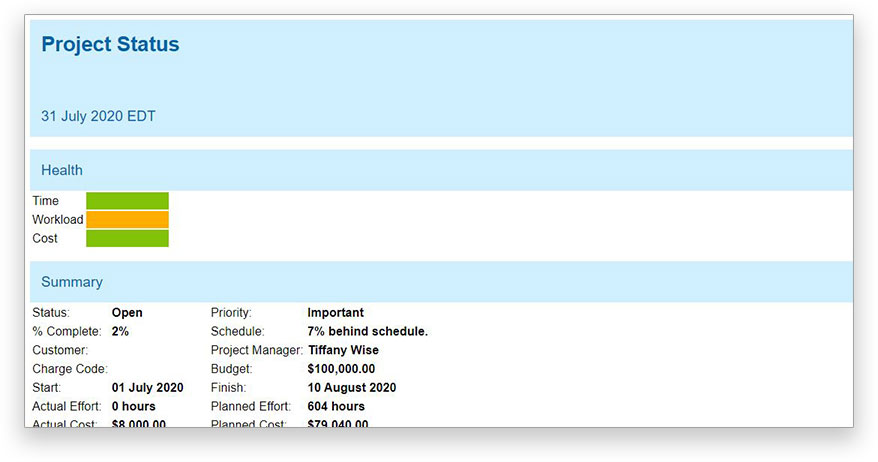The height and width of the screenshot is (462, 878).
Task: Click the orange Workload health bar
Action: tap(127, 220)
